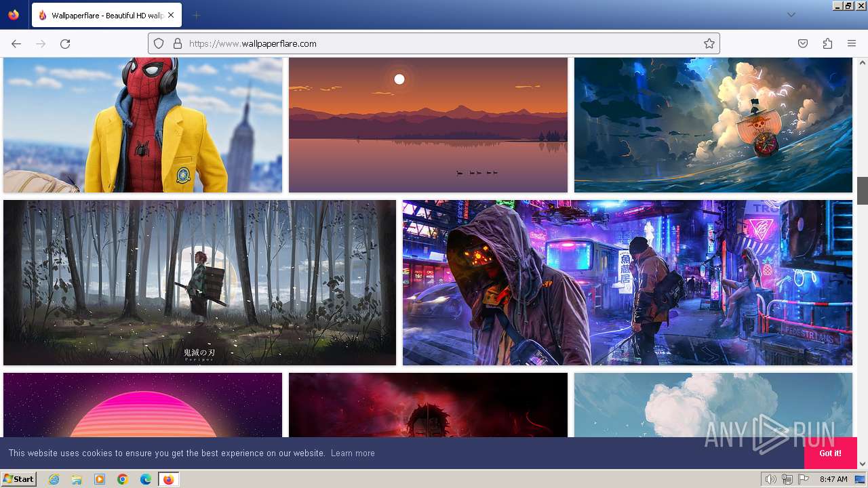Screen dimensions: 868x488
Task: Open the blue sky clouds wallpaper
Action: [x=713, y=405]
